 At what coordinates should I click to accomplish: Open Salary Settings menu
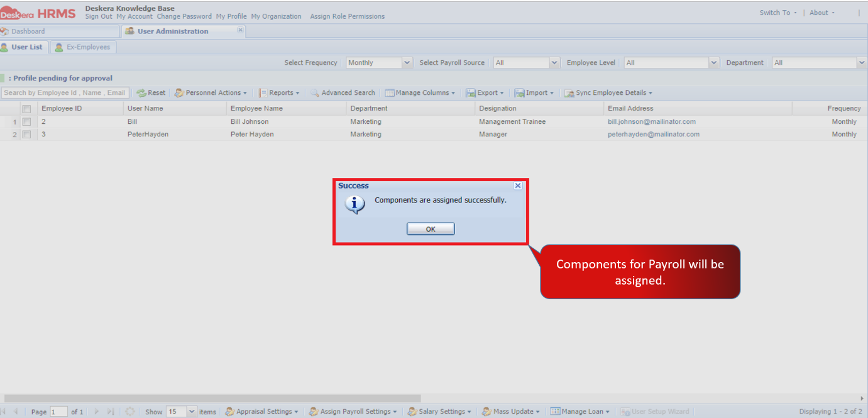point(439,412)
